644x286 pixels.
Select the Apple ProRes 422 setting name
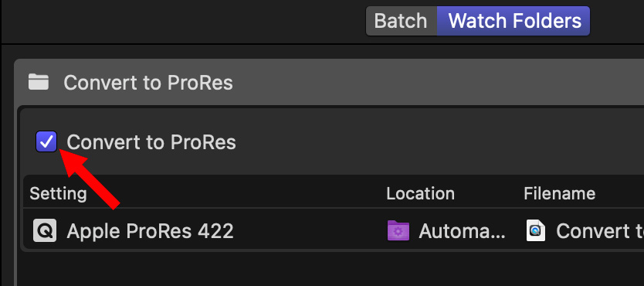tap(151, 231)
